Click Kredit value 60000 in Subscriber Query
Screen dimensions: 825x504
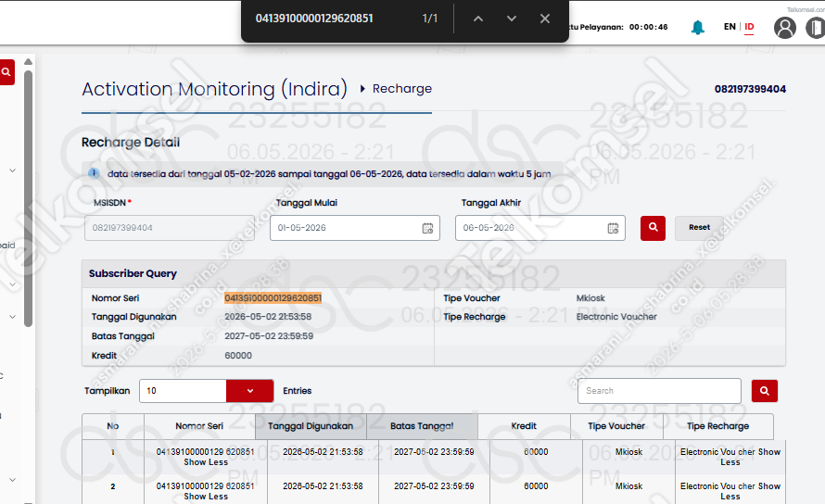pos(238,356)
